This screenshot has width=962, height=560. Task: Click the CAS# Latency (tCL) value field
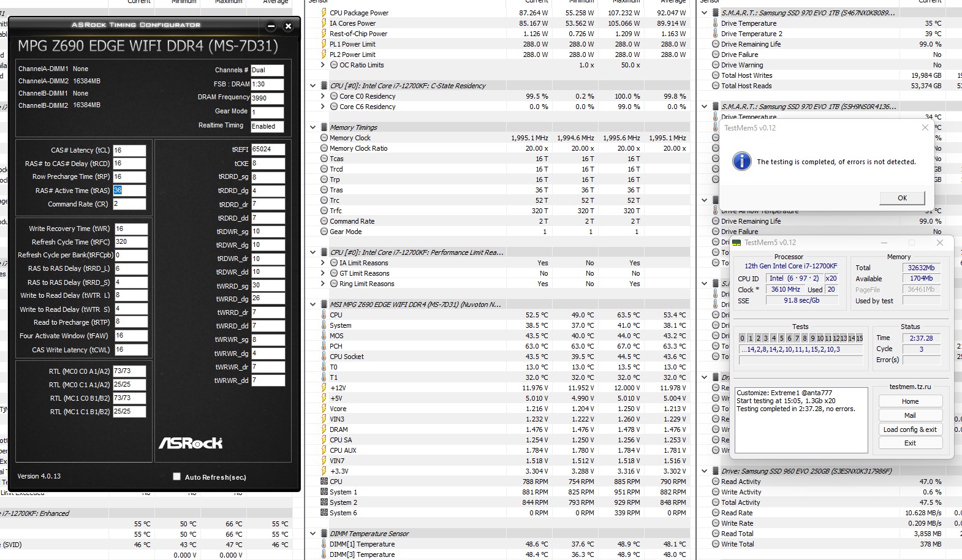(129, 150)
